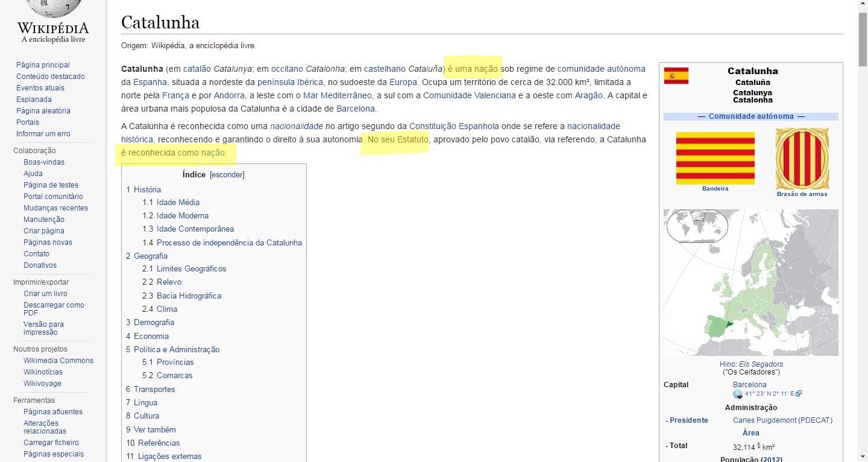Click the globe icon beside coordinates
The image size is (868, 462).
click(x=738, y=394)
